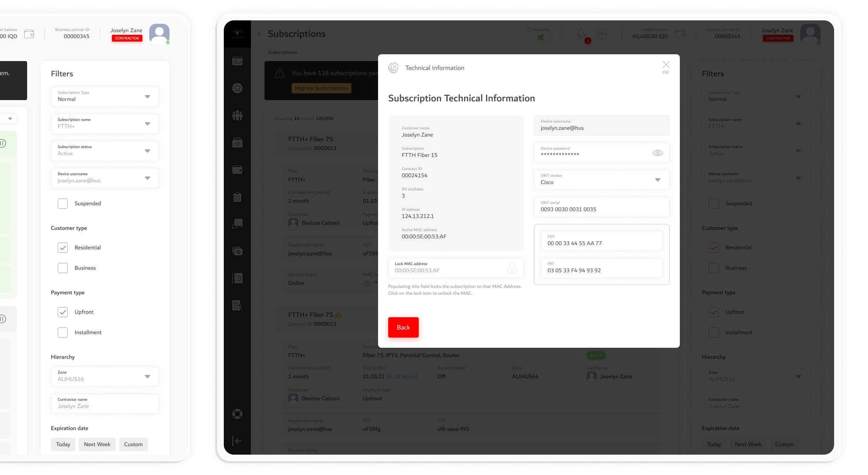Click the Today button in left filters

[63, 444]
